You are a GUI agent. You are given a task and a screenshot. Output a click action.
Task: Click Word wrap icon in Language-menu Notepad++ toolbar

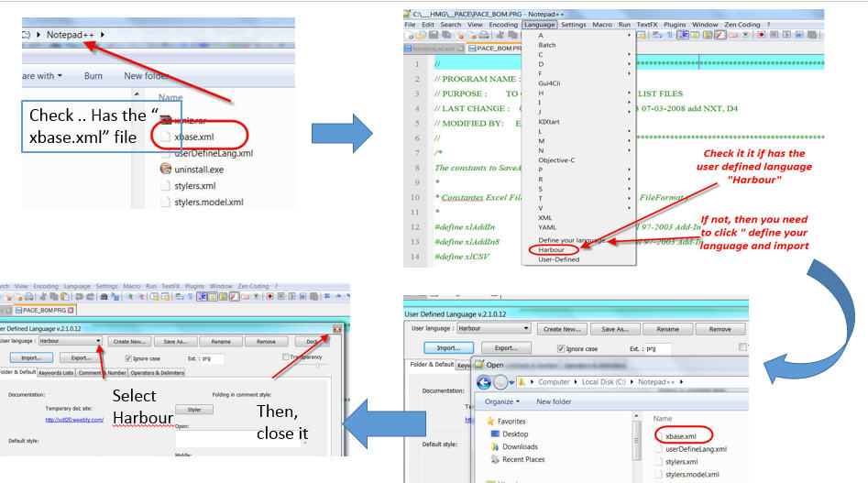pyautogui.click(x=657, y=35)
